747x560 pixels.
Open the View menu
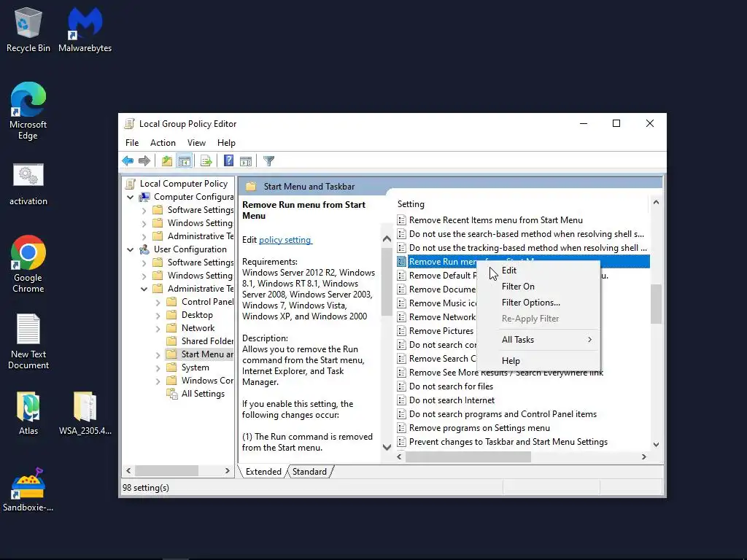pyautogui.click(x=196, y=143)
